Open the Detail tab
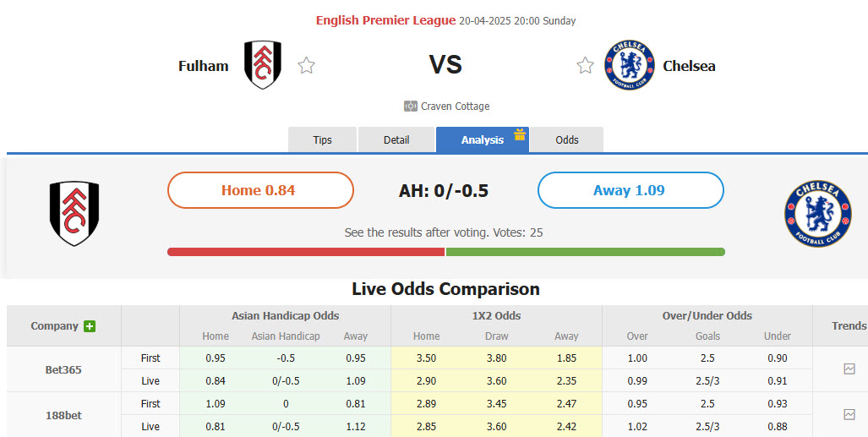This screenshot has height=437, width=868. point(396,140)
